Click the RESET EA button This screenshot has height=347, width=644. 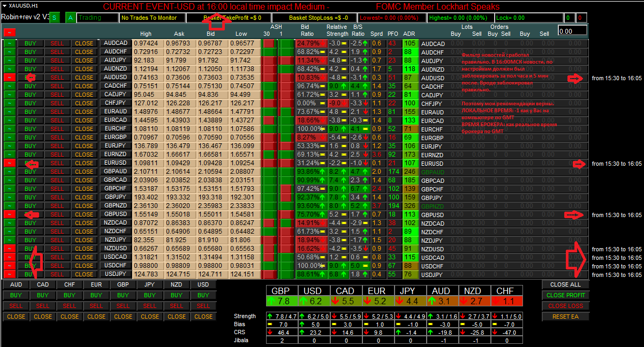pyautogui.click(x=565, y=317)
